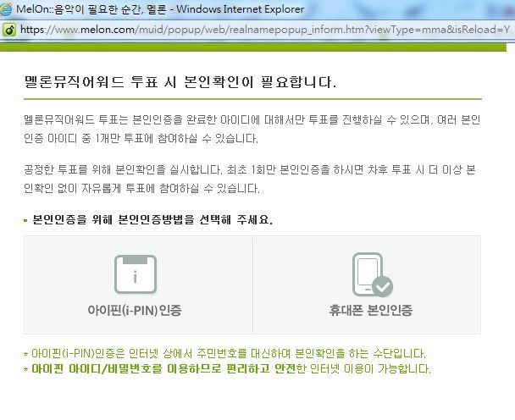Screen dimensions: 515x420
Task: Click the heading 멜론뮤직어워드 투표 시 본인확인이 필요합니다
Action: coord(180,82)
